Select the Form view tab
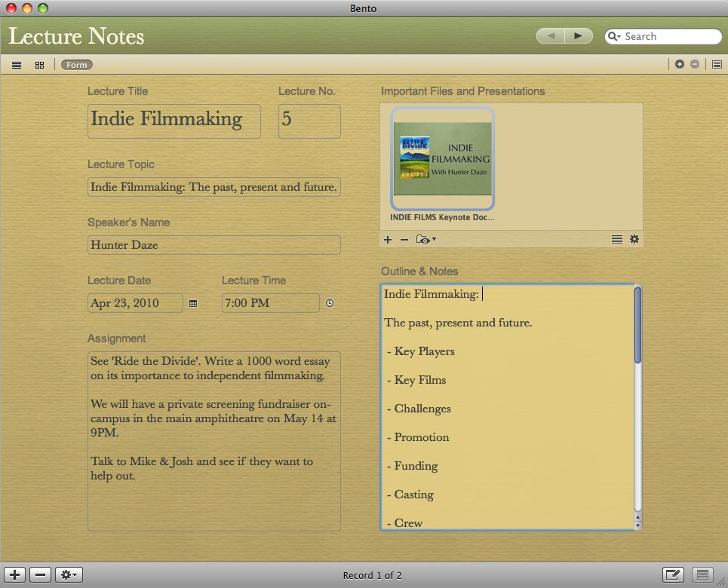This screenshot has width=728, height=588. 76,65
